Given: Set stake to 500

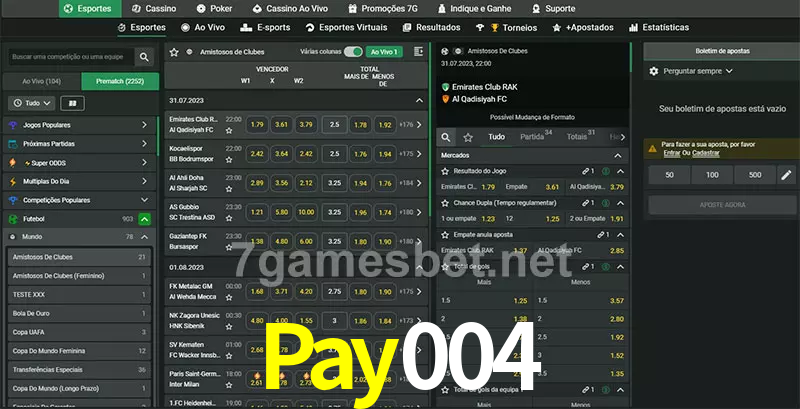Looking at the screenshot, I should (x=755, y=175).
